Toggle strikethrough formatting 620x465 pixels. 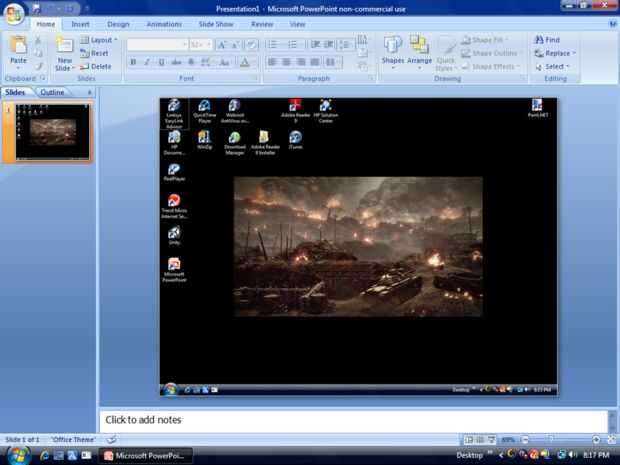pyautogui.click(x=176, y=62)
